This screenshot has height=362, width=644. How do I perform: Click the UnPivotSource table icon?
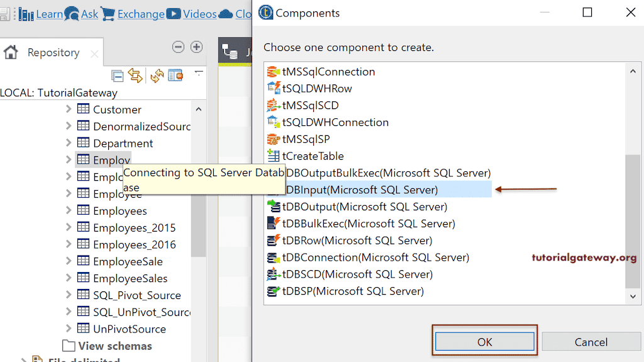point(84,328)
